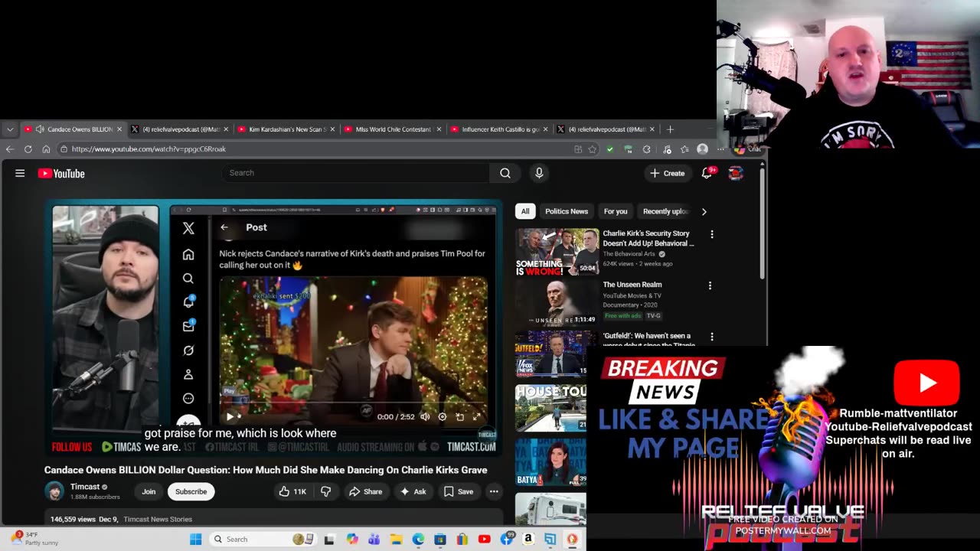The image size is (980, 551).
Task: Open The Unseen Realm video thumbnail
Action: [557, 303]
